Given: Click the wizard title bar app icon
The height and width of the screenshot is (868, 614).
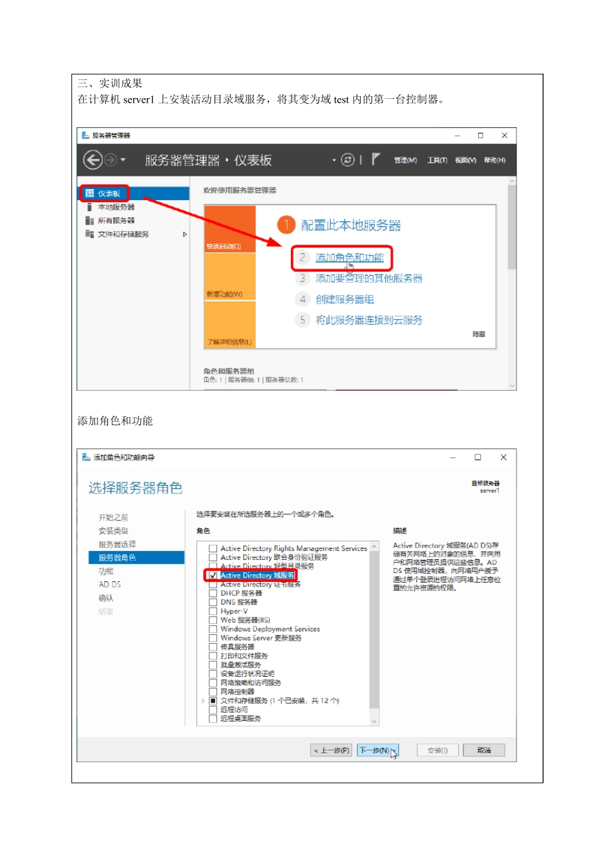Looking at the screenshot, I should click(86, 457).
